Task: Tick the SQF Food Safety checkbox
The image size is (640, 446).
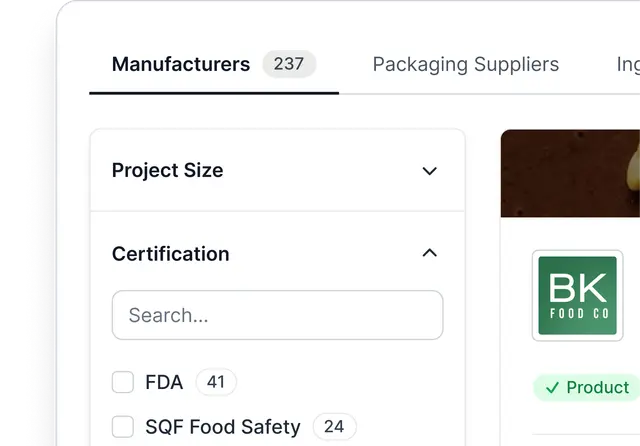Action: click(x=123, y=427)
